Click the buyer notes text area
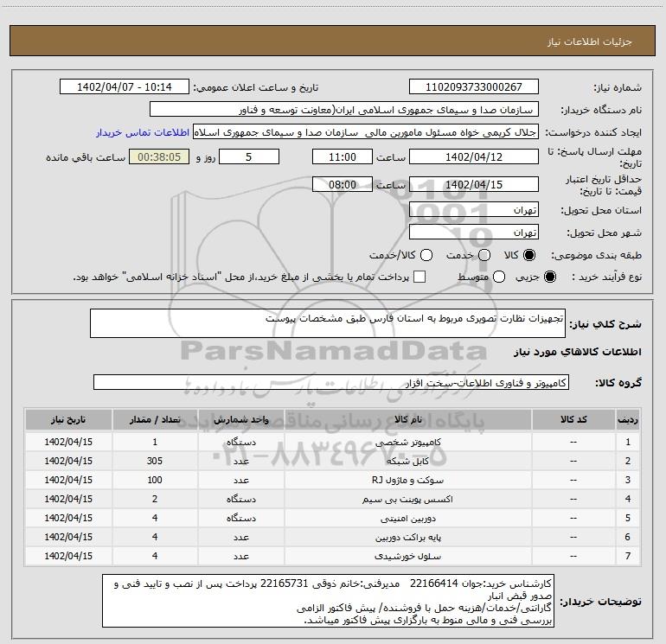666x644 pixels. [328, 601]
